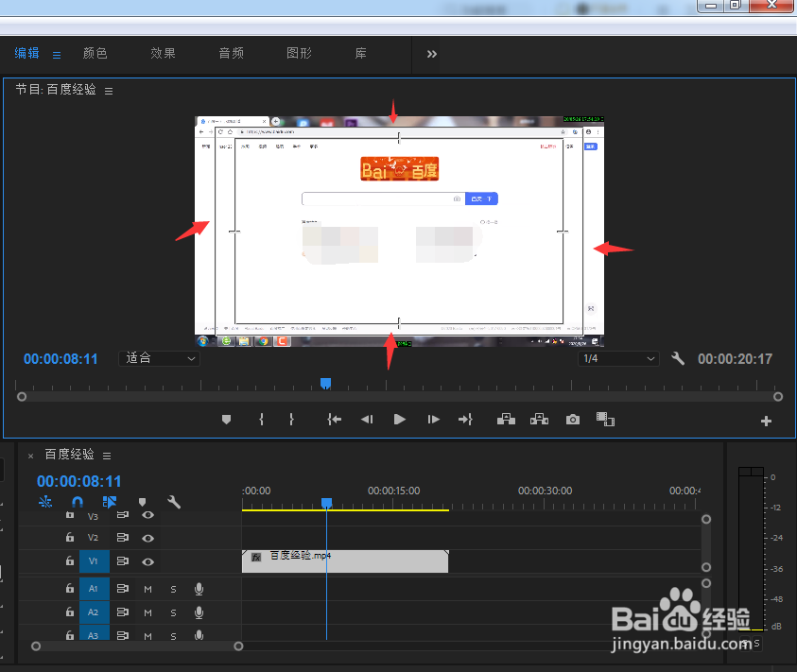
Task: Play the sequence in program monitor
Action: point(400,420)
